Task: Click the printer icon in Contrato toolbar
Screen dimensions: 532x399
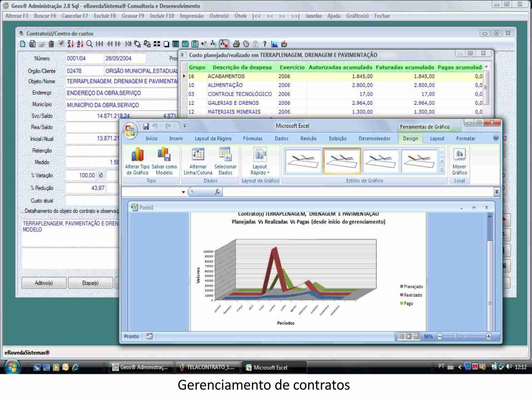Action: coord(236,44)
